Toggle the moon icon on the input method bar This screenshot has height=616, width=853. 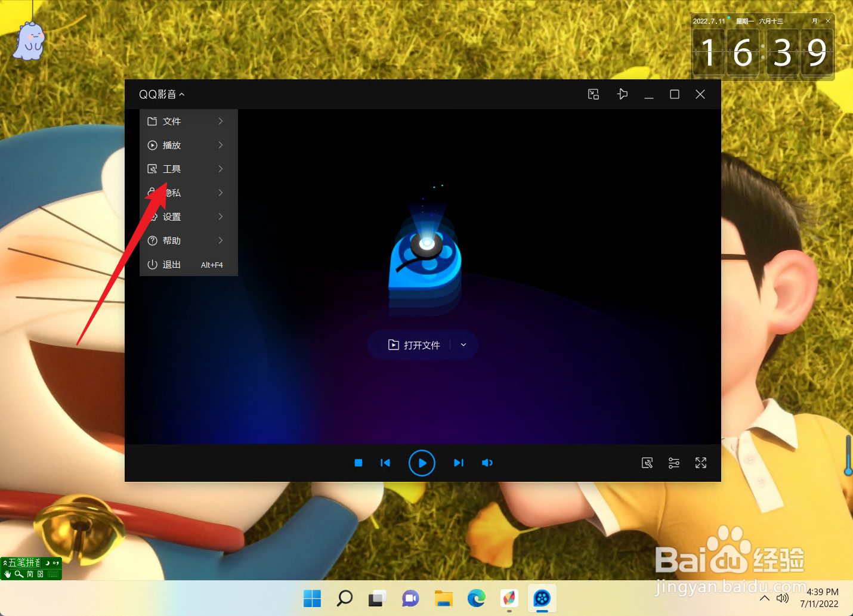(x=47, y=562)
